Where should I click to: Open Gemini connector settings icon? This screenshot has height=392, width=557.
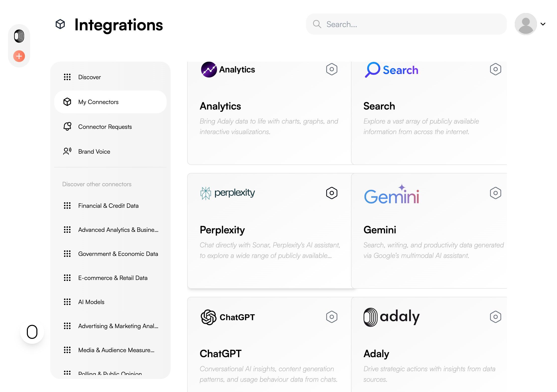(x=495, y=193)
